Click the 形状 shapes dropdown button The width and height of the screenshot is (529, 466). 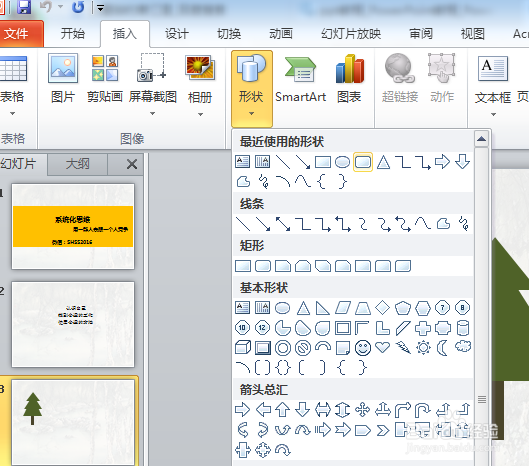click(252, 88)
